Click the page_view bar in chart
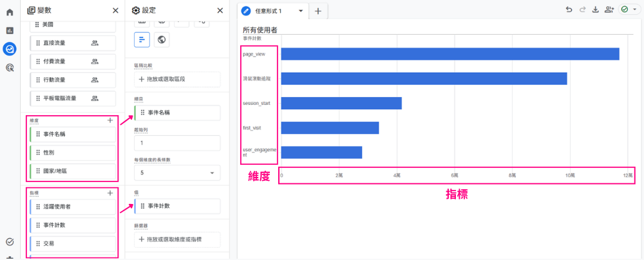644x260 pixels. click(450, 54)
